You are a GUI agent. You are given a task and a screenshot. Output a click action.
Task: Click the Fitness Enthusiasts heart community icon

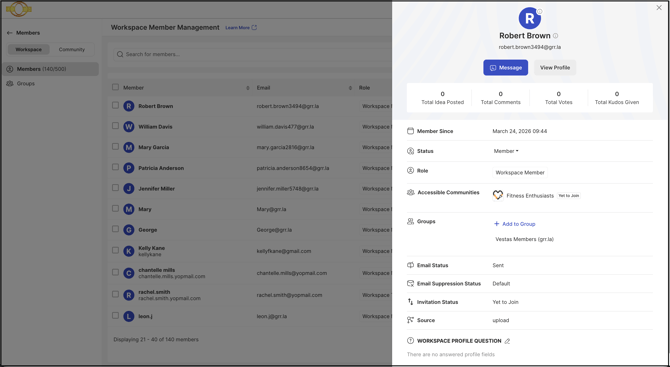click(498, 195)
